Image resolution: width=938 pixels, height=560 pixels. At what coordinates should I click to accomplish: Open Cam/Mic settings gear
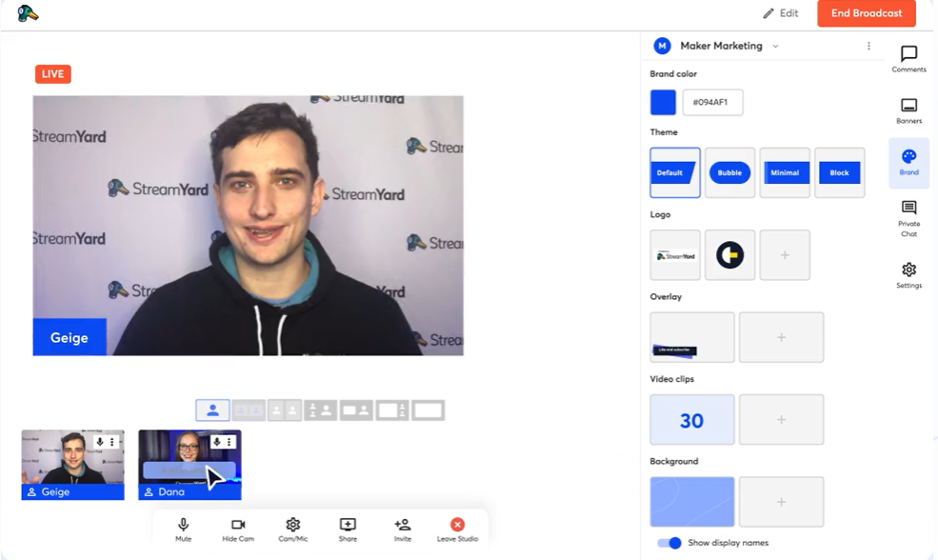[292, 530]
